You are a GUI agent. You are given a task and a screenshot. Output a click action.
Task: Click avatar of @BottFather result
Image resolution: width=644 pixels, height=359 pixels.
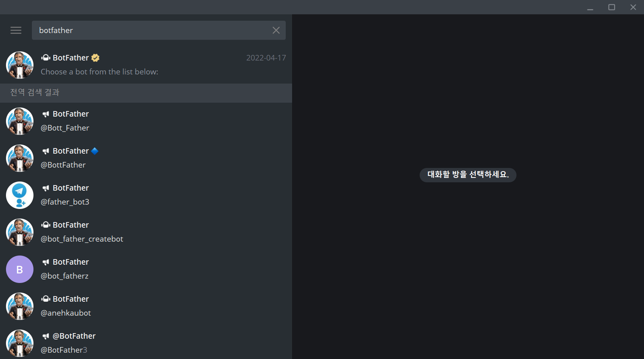[x=20, y=158]
